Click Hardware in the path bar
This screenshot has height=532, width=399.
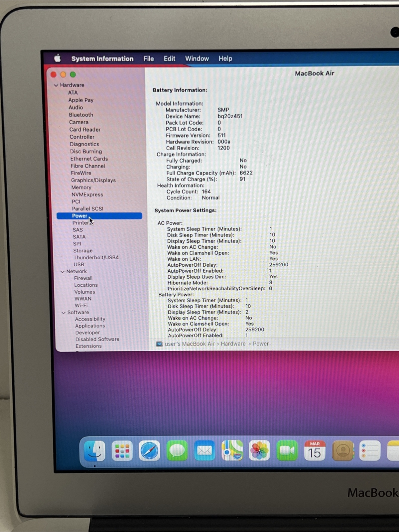point(233,344)
